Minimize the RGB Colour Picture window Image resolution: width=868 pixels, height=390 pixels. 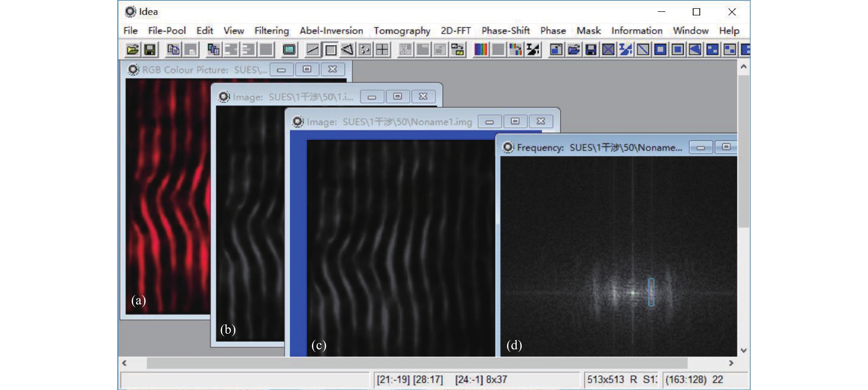point(282,70)
